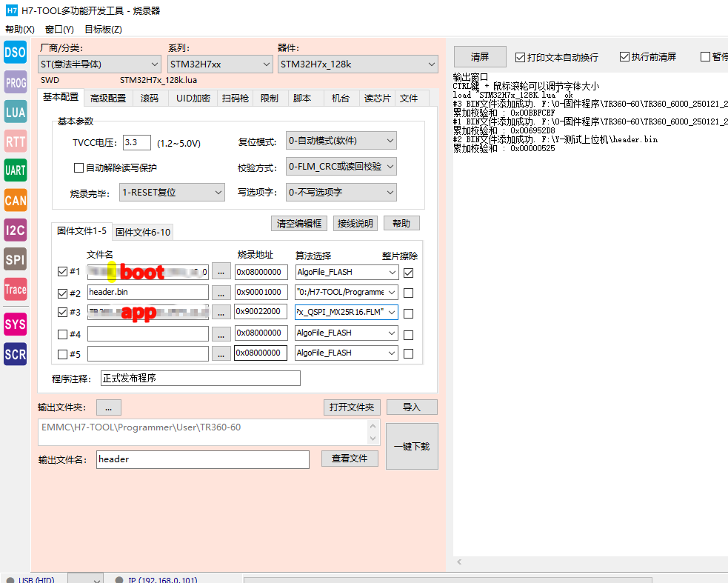Select the CAN bus sidebar icon
Viewport: 728px width, 583px height.
tap(16, 200)
